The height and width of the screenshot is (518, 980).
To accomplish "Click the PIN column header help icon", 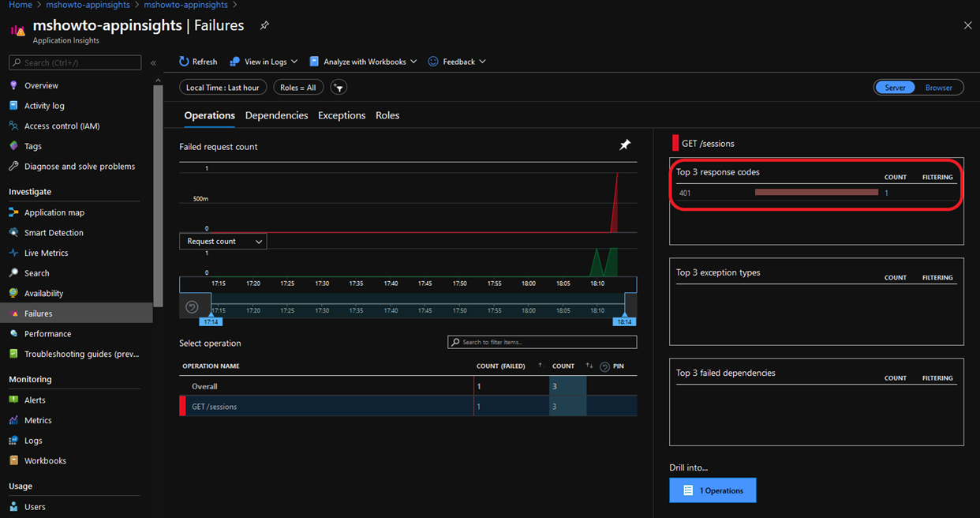I will point(604,366).
